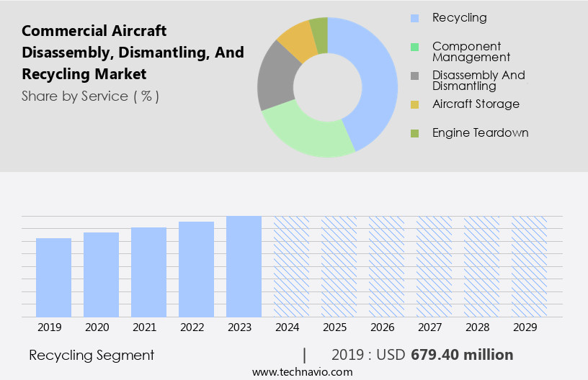The image size is (588, 380).
Task: Click the chart title heading text
Action: pos(133,53)
